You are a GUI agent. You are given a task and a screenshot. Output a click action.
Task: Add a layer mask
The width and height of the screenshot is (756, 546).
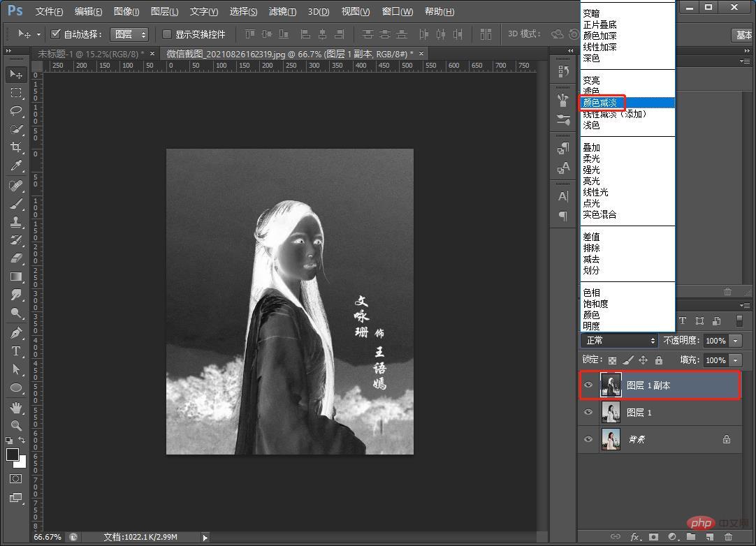(653, 536)
